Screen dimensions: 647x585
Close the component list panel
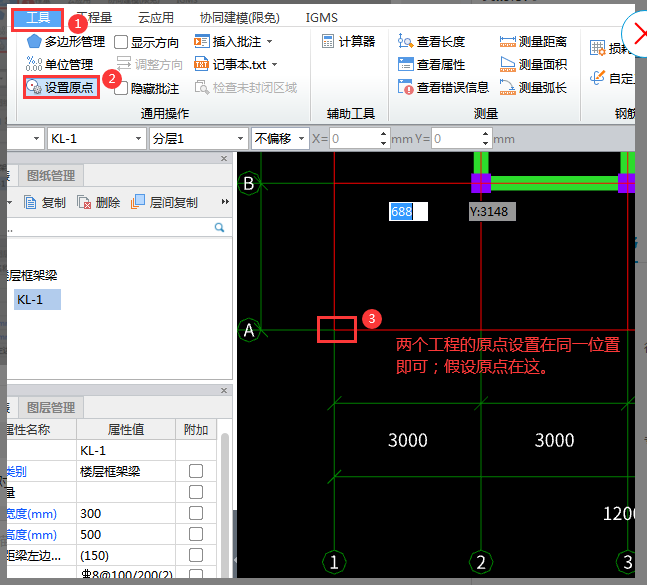[x=224, y=158]
